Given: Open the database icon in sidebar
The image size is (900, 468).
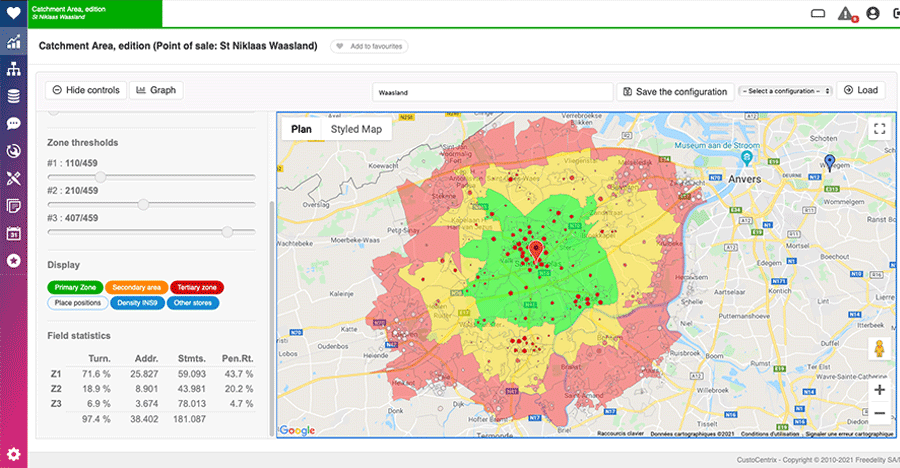Looking at the screenshot, I should (14, 96).
